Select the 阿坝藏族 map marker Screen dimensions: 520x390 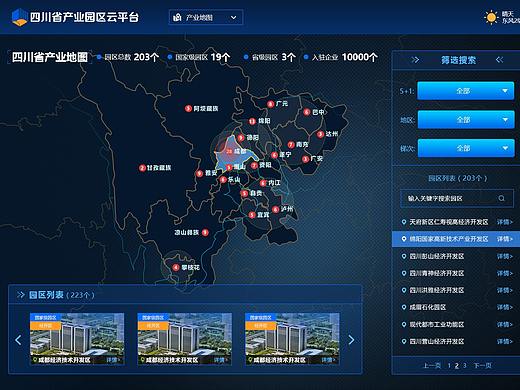(188, 109)
